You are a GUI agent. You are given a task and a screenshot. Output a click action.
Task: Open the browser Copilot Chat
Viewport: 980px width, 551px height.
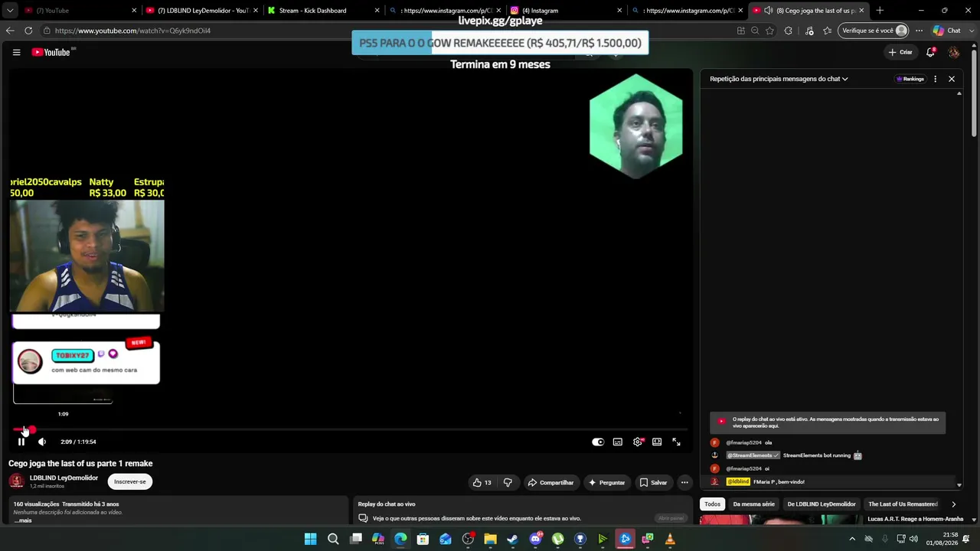[947, 31]
